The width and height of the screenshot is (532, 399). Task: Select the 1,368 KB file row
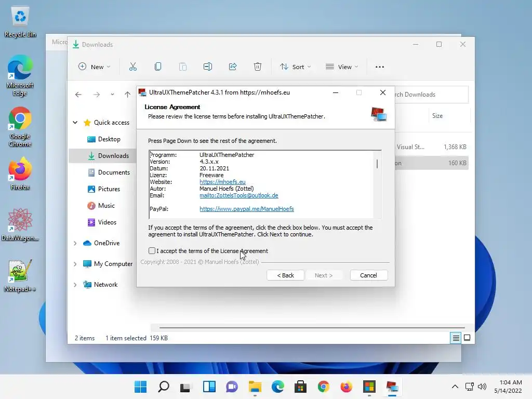pos(432,147)
